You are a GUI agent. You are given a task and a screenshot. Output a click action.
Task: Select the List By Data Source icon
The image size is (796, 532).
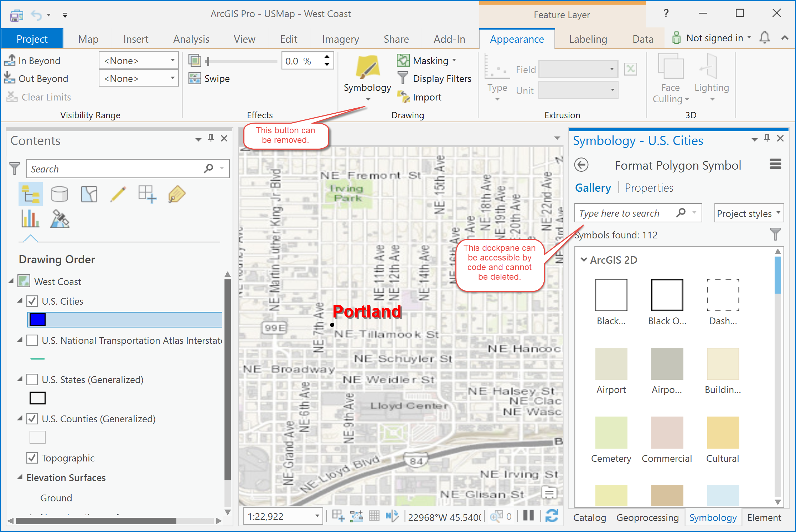coord(60,194)
